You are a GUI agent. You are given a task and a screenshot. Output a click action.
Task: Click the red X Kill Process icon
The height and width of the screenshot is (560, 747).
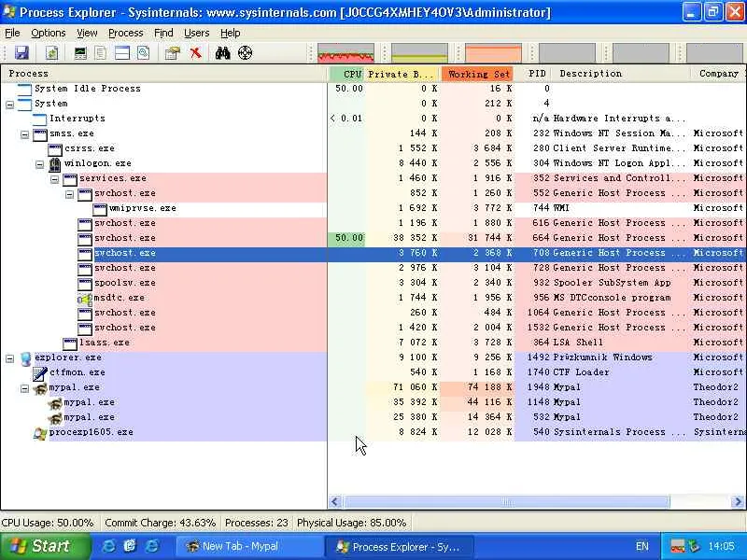(195, 53)
